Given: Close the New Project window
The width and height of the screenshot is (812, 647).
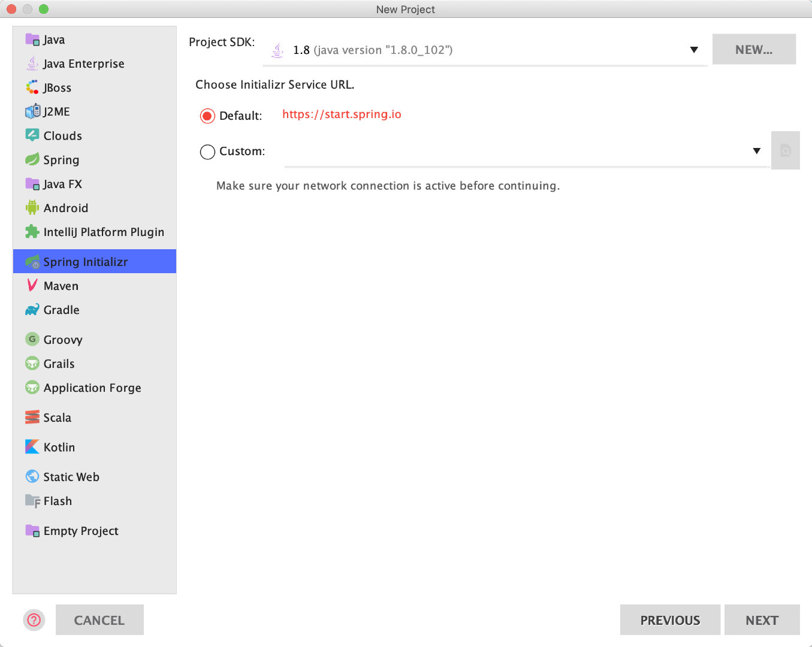Looking at the screenshot, I should 11,9.
